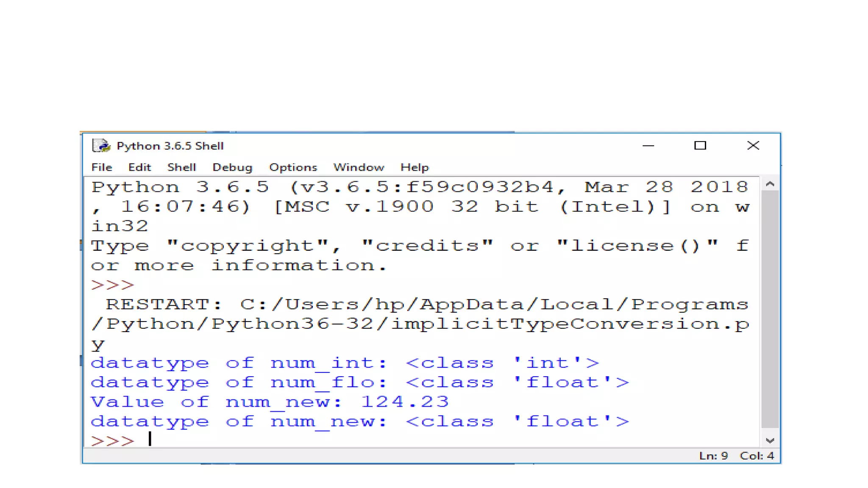Click the scrollbar up arrow
Image resolution: width=868 pixels, height=488 pixels.
[x=770, y=184]
